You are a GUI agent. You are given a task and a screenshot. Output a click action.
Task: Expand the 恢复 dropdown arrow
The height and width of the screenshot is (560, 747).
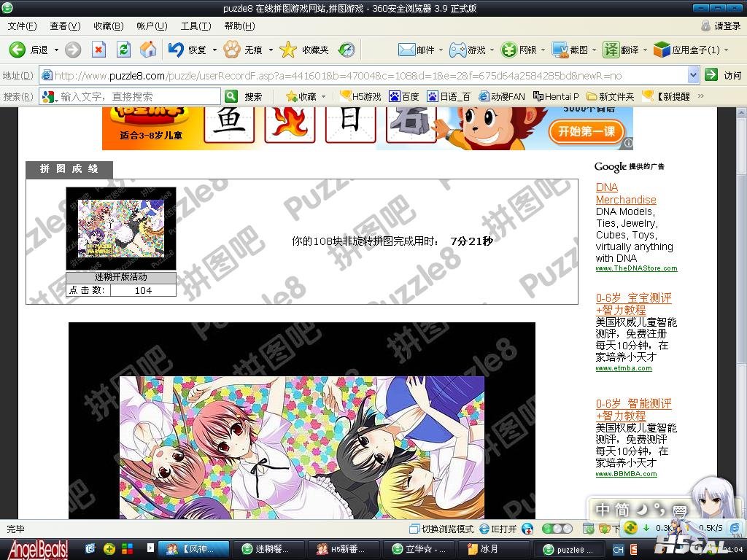pyautogui.click(x=214, y=50)
